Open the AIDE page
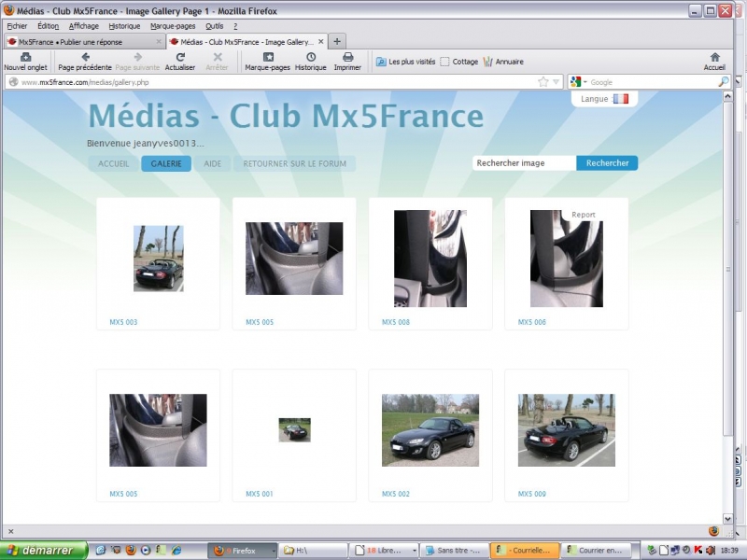Screen dimensions: 747x560 coord(213,164)
